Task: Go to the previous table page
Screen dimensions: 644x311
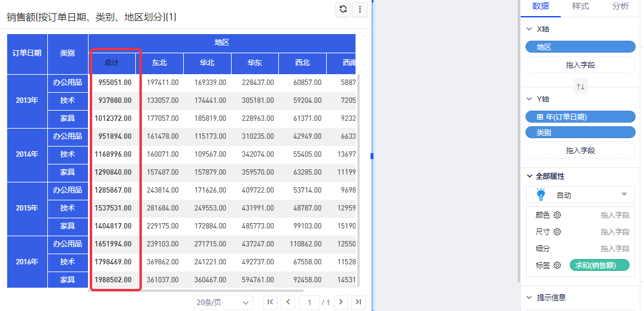Action: pyautogui.click(x=288, y=303)
